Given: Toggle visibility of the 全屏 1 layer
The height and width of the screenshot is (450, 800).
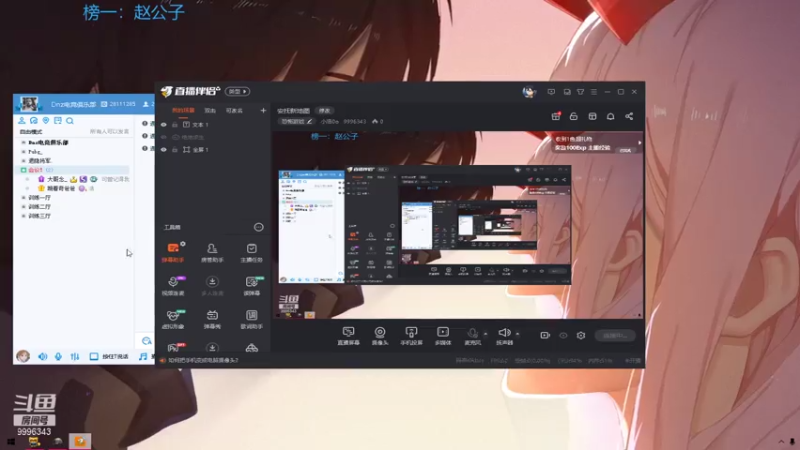Looking at the screenshot, I should click(164, 149).
